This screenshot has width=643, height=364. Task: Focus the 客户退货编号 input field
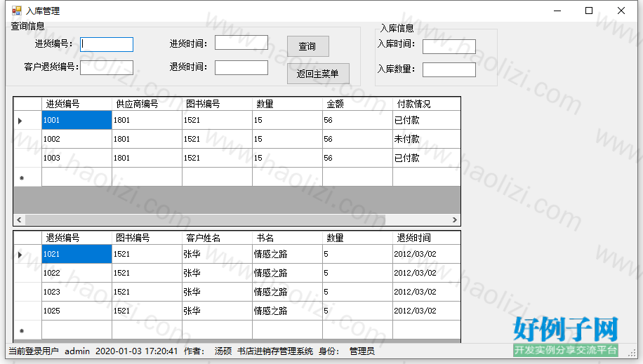(107, 67)
